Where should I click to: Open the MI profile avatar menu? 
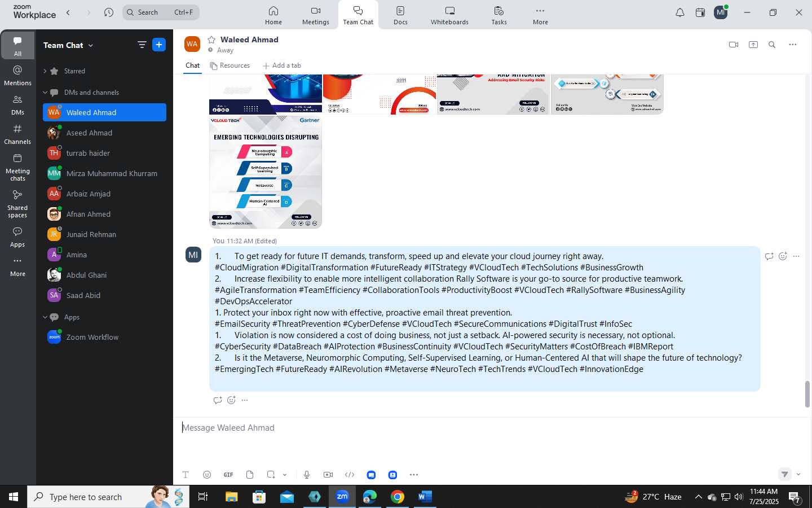point(721,12)
